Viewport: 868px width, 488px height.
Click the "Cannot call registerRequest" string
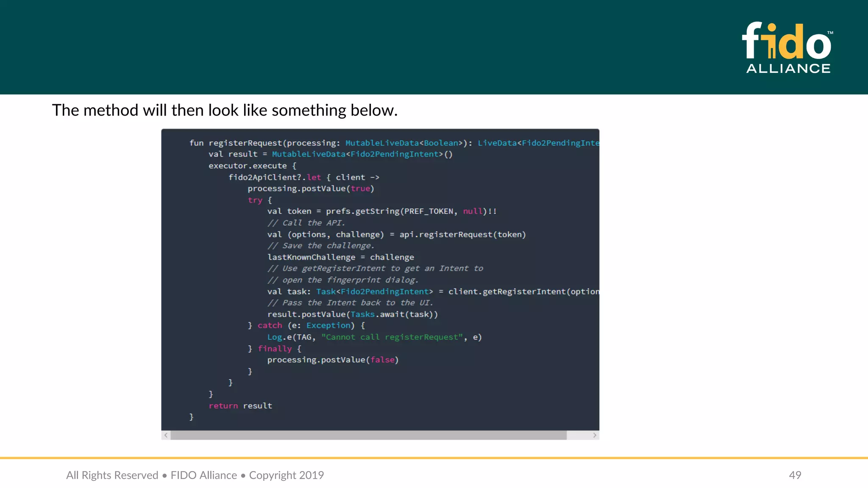pos(392,337)
